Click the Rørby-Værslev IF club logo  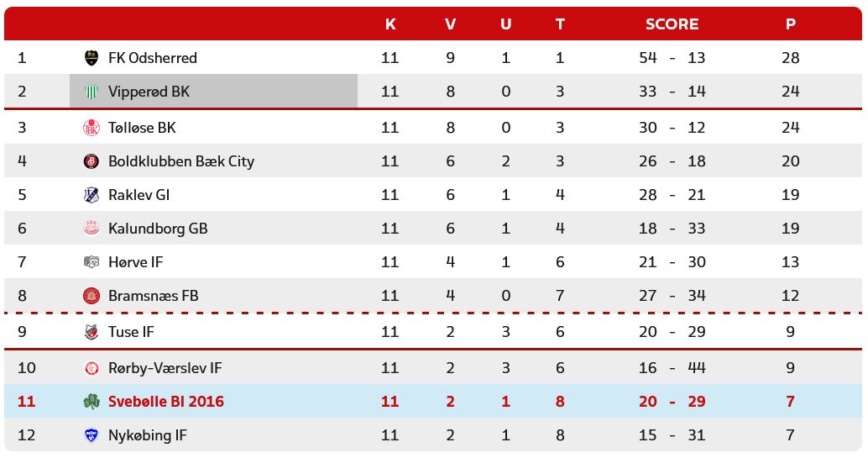pyautogui.click(x=92, y=368)
